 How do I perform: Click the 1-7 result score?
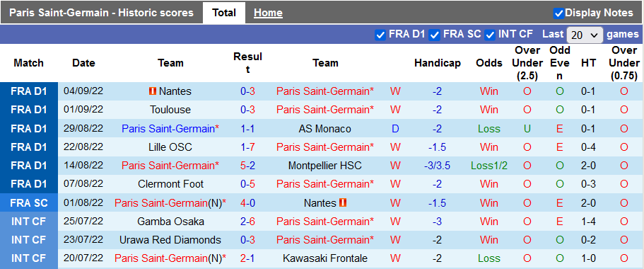pyautogui.click(x=247, y=147)
